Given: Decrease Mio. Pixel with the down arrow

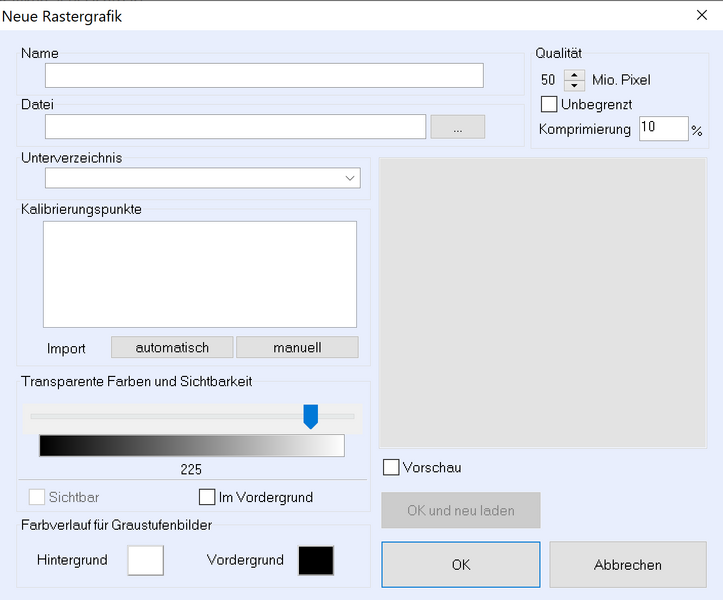Looking at the screenshot, I should (574, 85).
